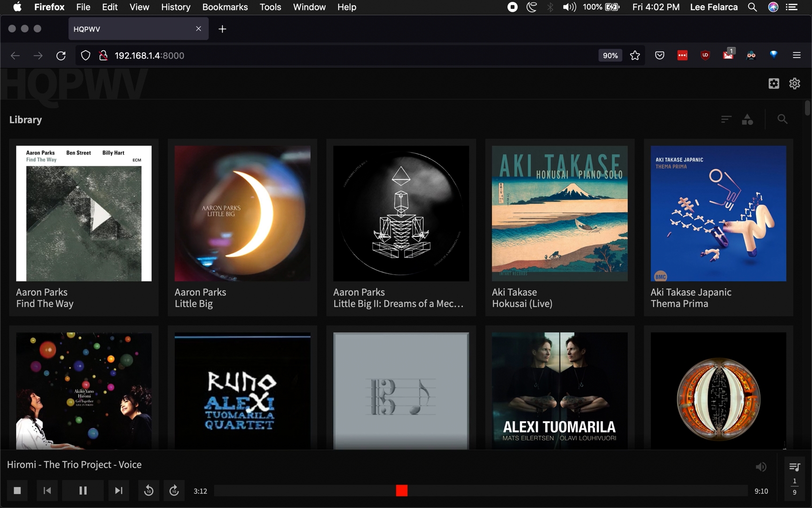Viewport: 812px width, 508px height.
Task: Open the Apple menu
Action: pos(17,7)
